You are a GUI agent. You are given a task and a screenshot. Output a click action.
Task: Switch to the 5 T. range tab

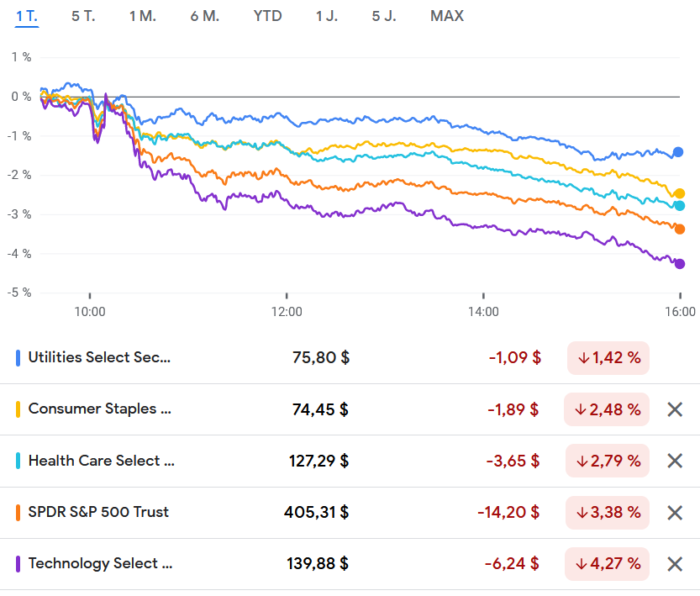pos(83,16)
